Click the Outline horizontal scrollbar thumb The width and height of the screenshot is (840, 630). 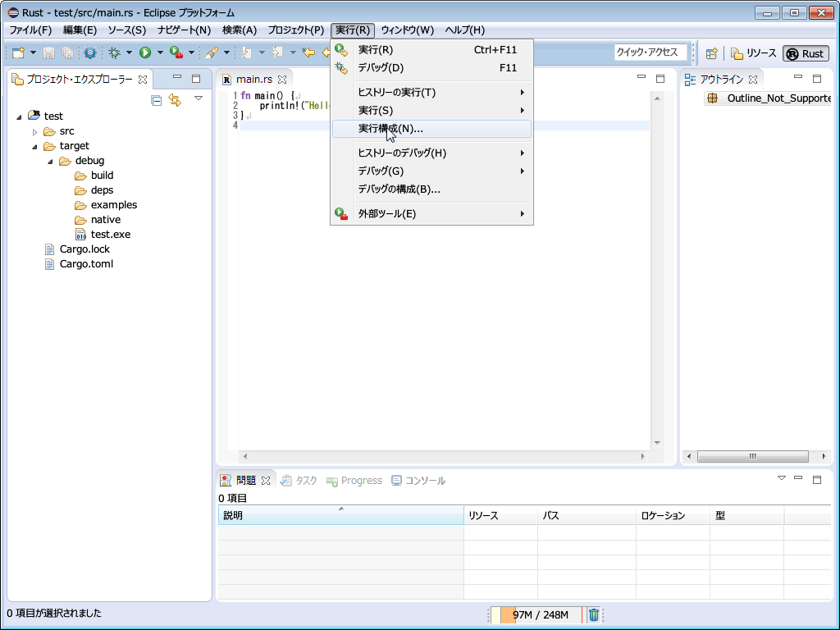click(753, 456)
